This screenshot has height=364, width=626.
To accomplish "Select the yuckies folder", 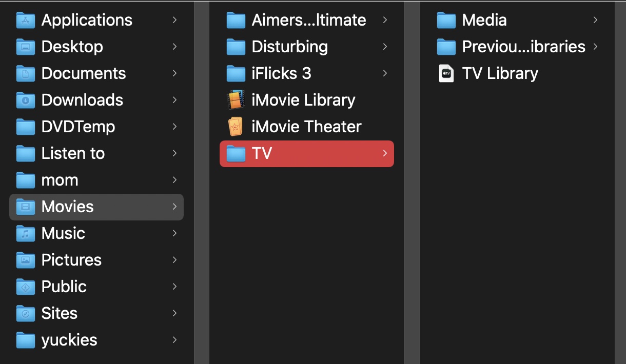I will click(69, 340).
